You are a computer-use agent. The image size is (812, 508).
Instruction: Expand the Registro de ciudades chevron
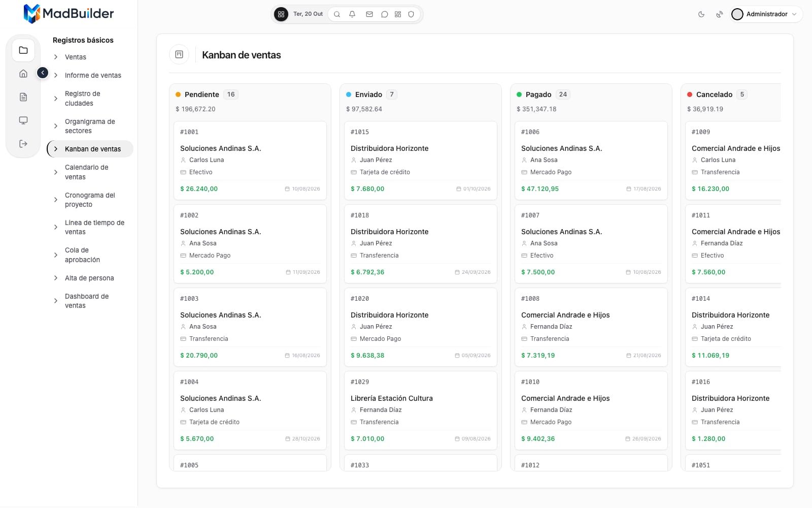(56, 99)
